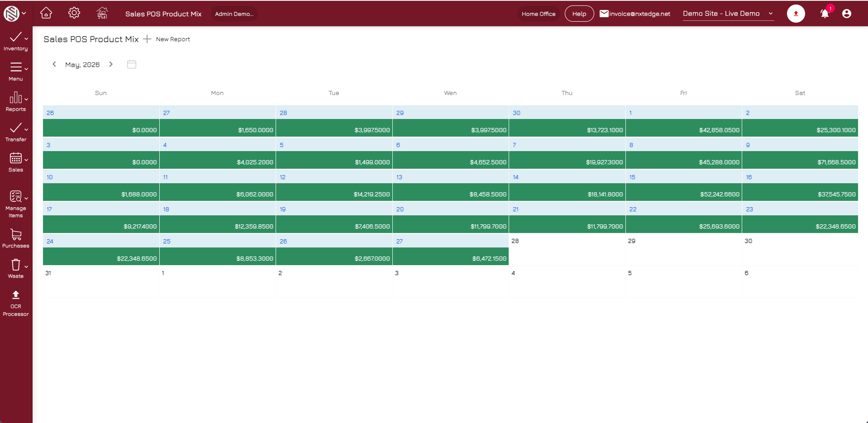Select the $7,406.5000 entry on May 19
Screen dimensions: 868x423
tap(334, 224)
